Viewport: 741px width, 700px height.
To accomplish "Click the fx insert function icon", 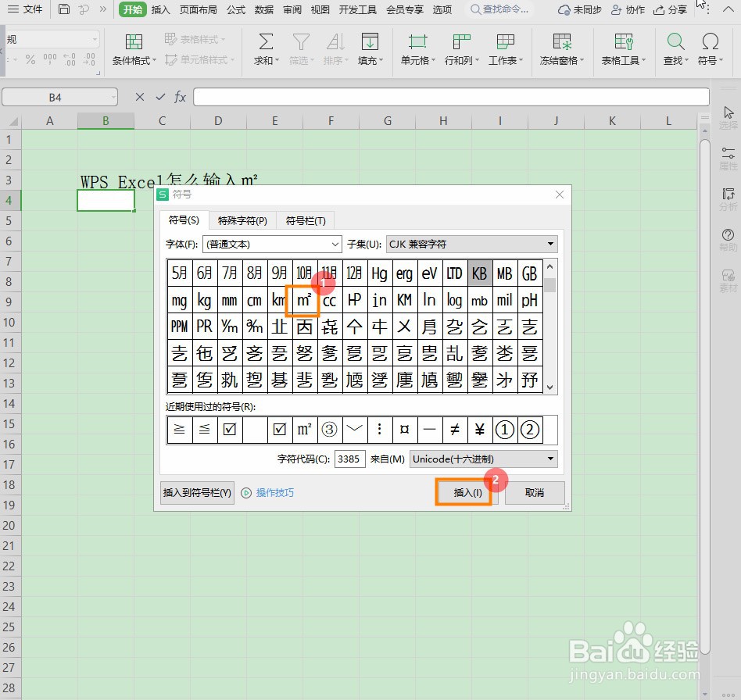I will click(x=180, y=97).
